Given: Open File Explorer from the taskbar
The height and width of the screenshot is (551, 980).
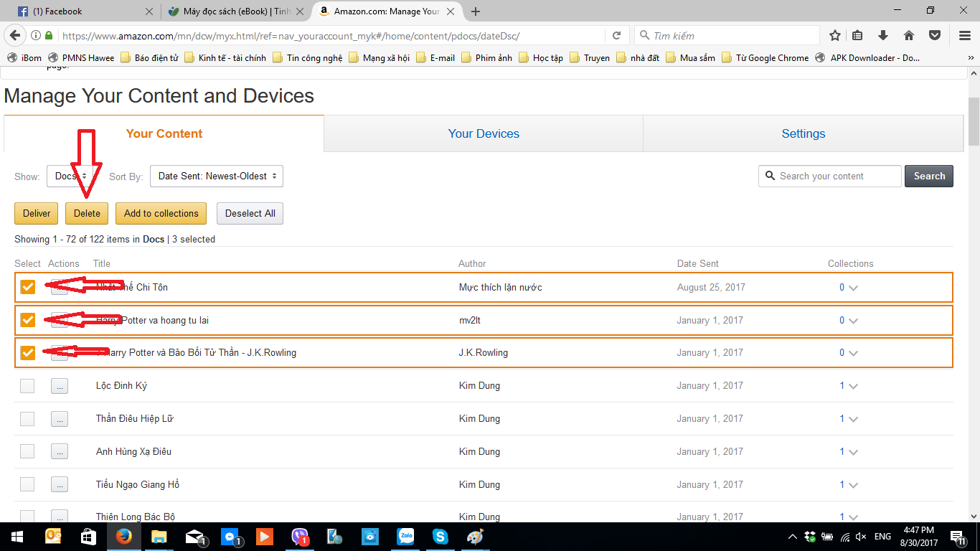Looking at the screenshot, I should coord(159,537).
